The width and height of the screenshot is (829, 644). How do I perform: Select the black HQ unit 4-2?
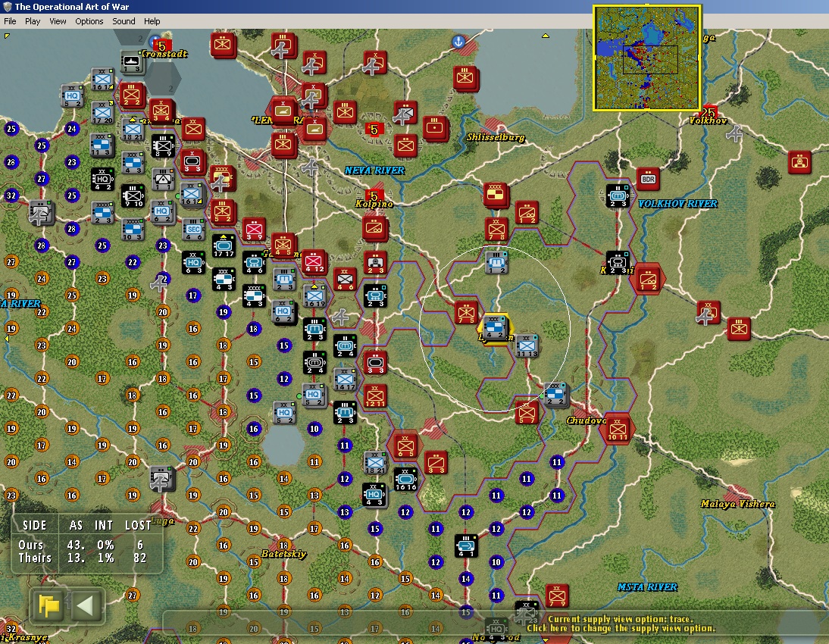pyautogui.click(x=102, y=180)
